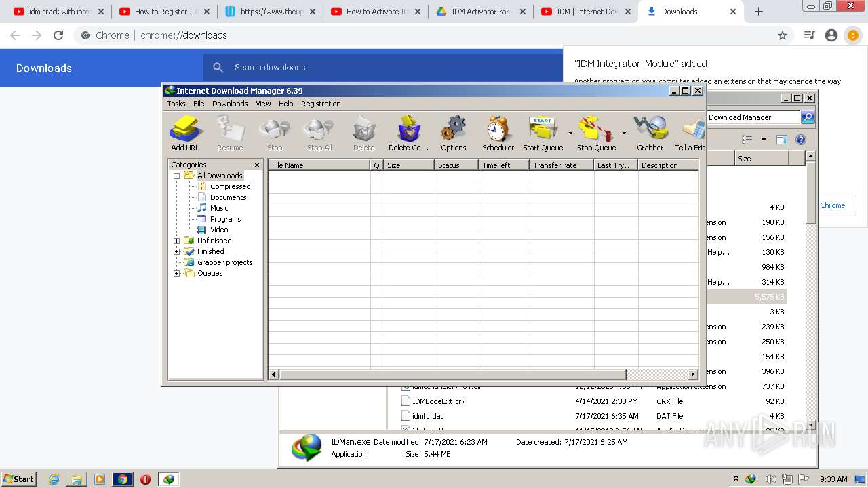Select the Programs category

225,219
